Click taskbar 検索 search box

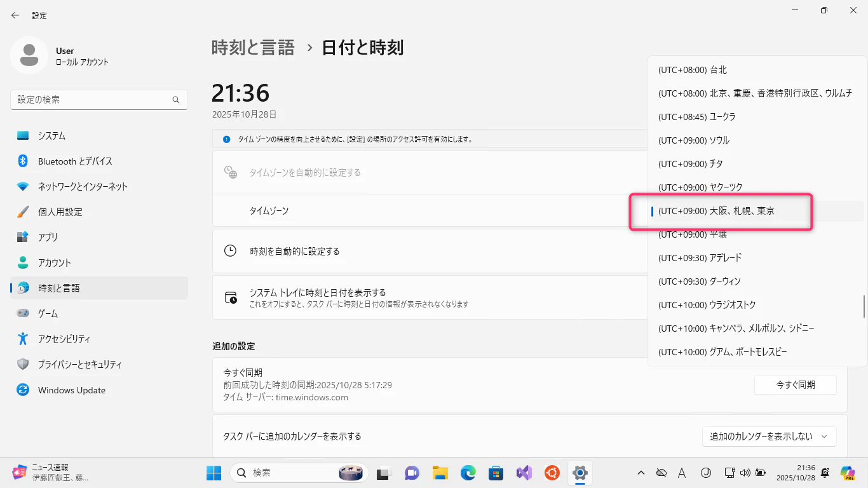point(300,473)
